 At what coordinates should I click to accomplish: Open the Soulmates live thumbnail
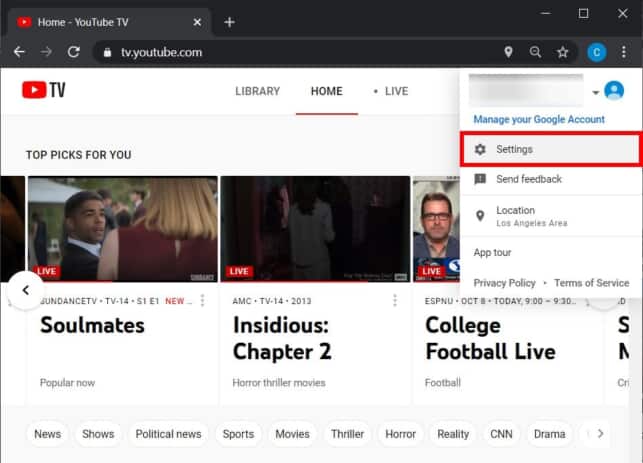tap(123, 229)
